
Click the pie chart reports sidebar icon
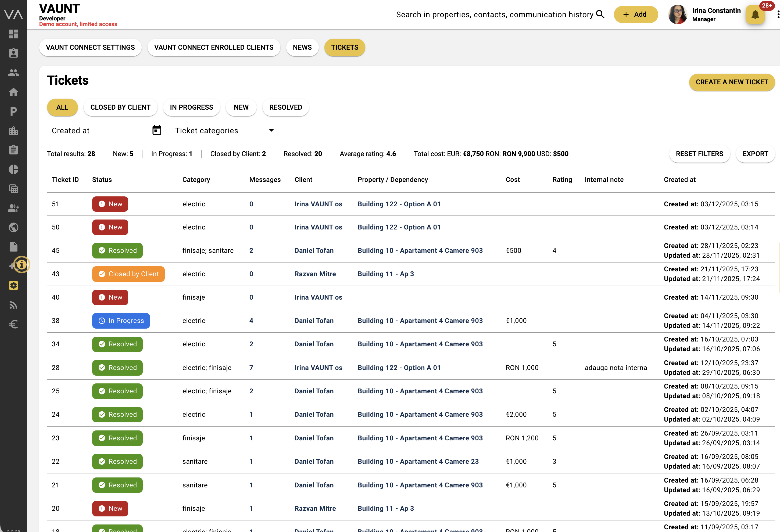[13, 169]
